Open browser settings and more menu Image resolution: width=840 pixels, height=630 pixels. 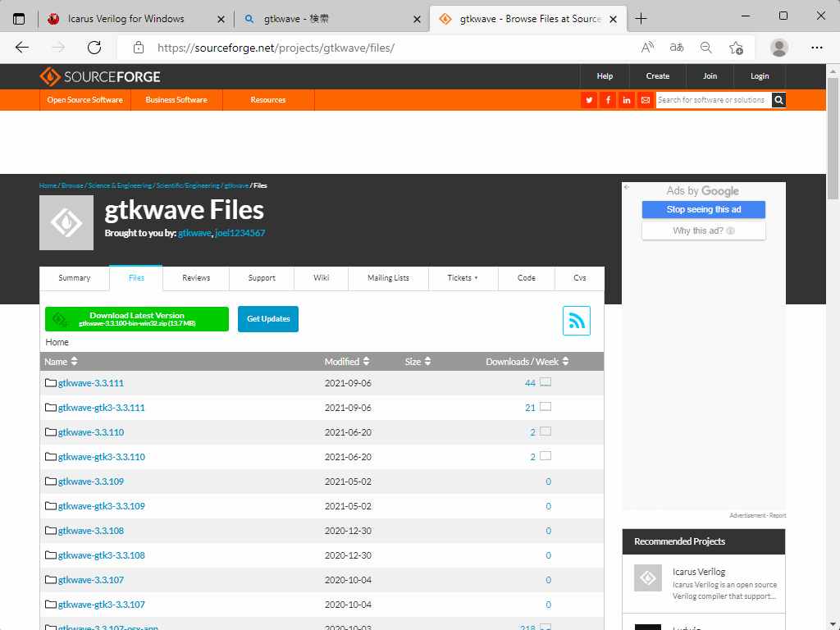(x=817, y=48)
